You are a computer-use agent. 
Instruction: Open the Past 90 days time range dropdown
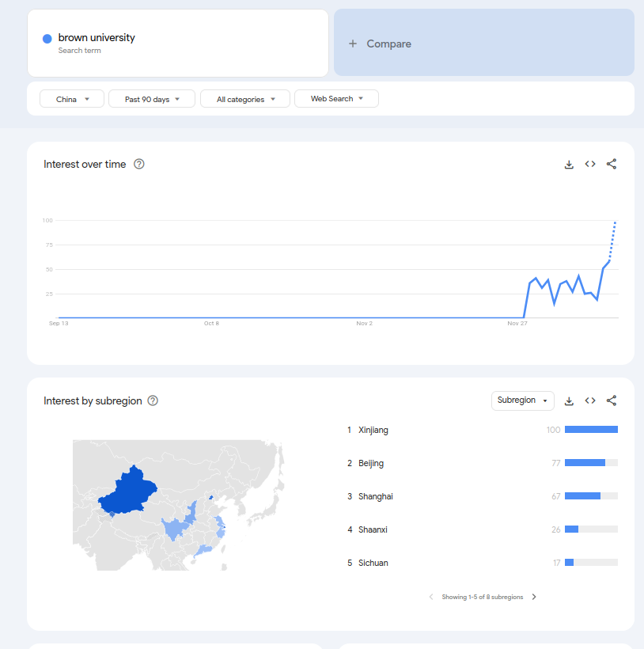[x=152, y=99]
